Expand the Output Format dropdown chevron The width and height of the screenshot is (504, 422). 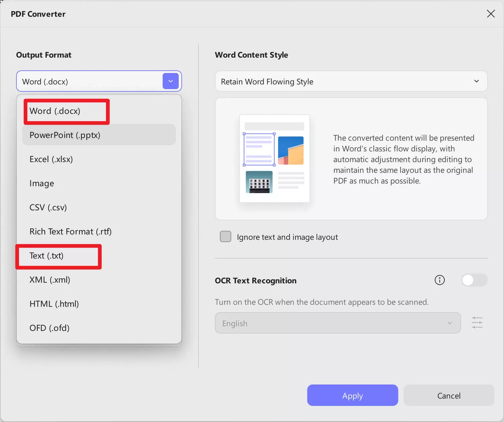171,81
